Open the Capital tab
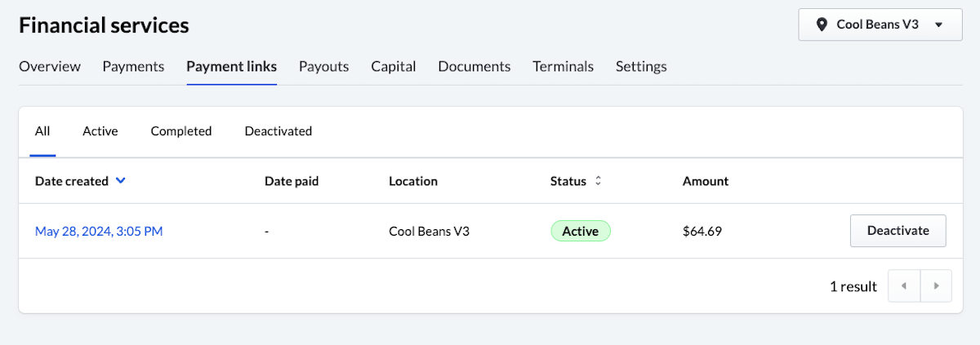Viewport: 980px width, 345px height. tap(393, 67)
